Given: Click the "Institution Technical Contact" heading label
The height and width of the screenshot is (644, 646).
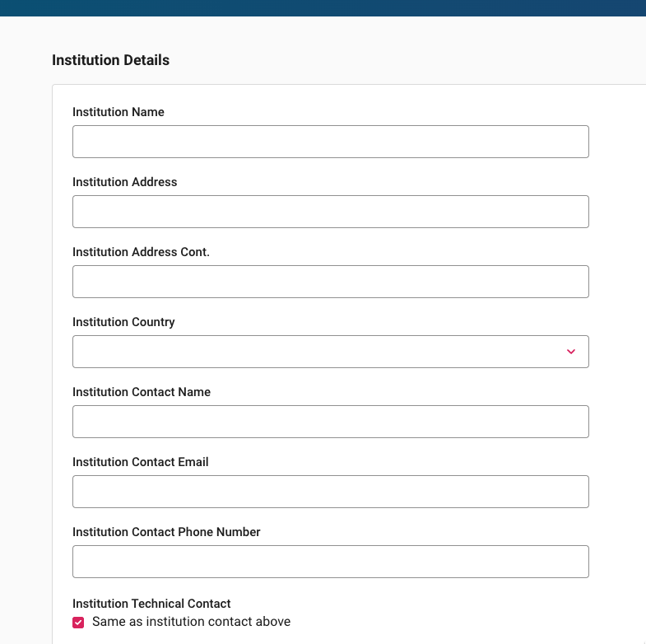Looking at the screenshot, I should (x=151, y=604).
